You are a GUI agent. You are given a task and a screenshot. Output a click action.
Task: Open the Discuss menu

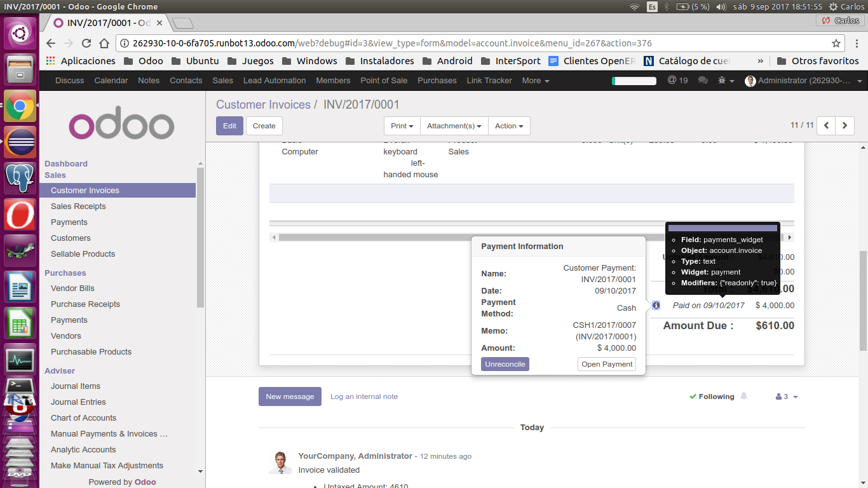(70, 81)
